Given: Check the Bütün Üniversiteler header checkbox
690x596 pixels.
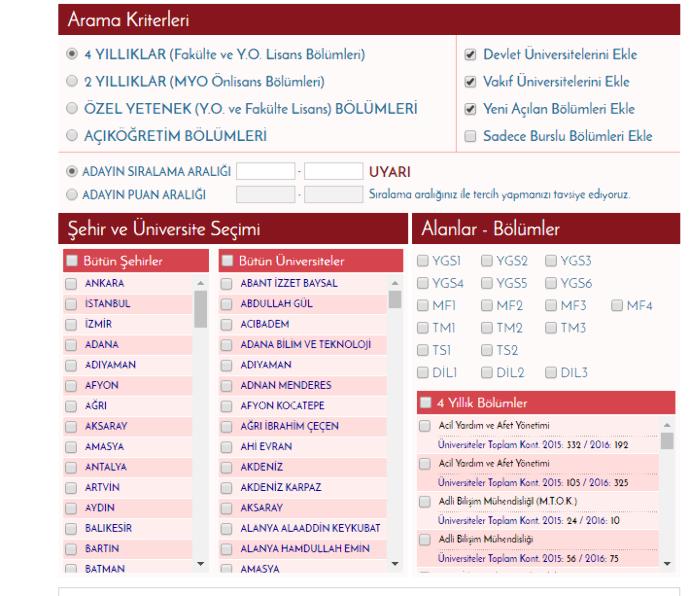Looking at the screenshot, I should (x=227, y=261).
